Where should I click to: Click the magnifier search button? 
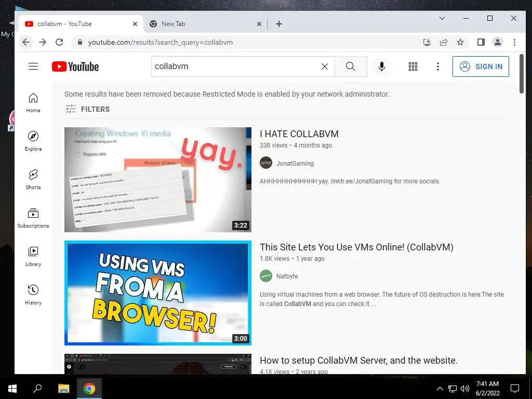[x=351, y=66]
